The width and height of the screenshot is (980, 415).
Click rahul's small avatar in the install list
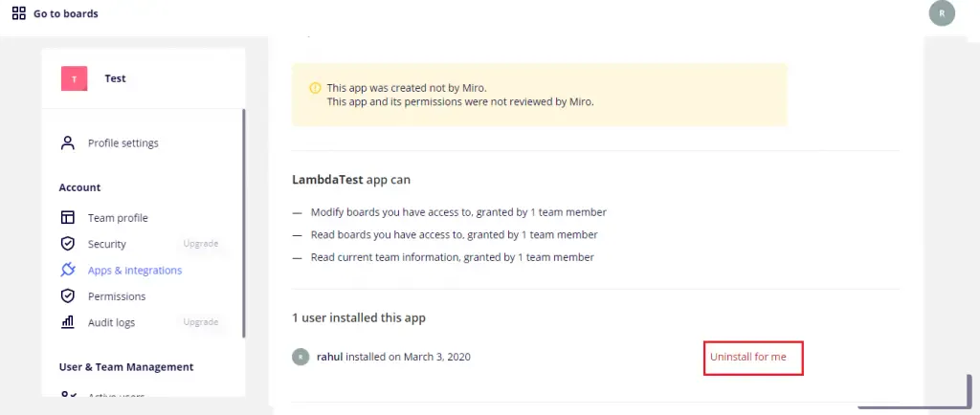[301, 357]
